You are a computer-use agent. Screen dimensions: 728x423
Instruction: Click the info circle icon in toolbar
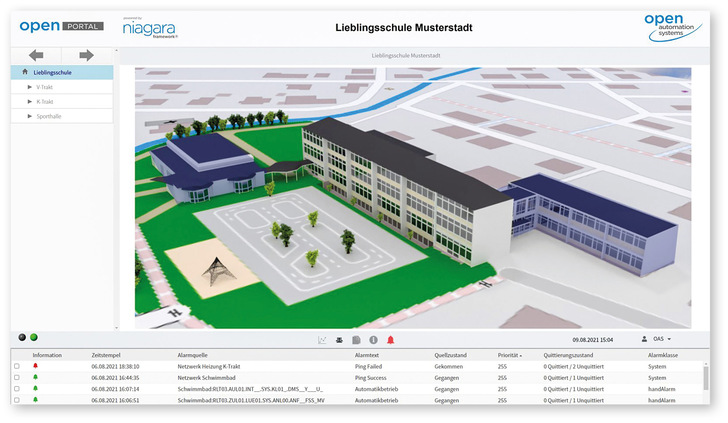(373, 340)
